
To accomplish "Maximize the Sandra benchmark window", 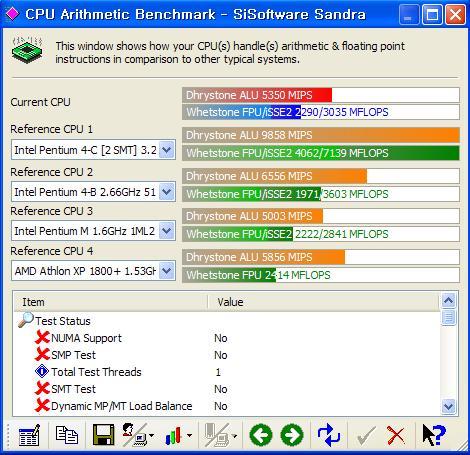I will (x=432, y=15).
